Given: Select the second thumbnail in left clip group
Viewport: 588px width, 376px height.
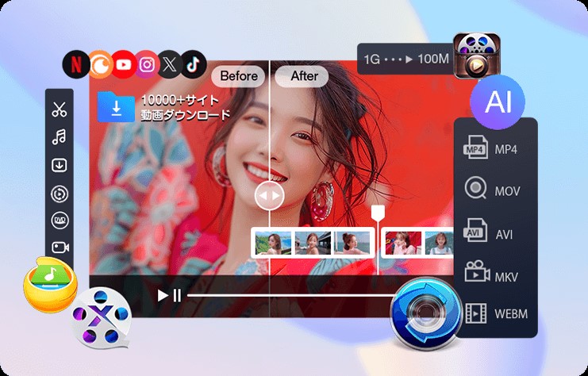Looking at the screenshot, I should point(313,243).
